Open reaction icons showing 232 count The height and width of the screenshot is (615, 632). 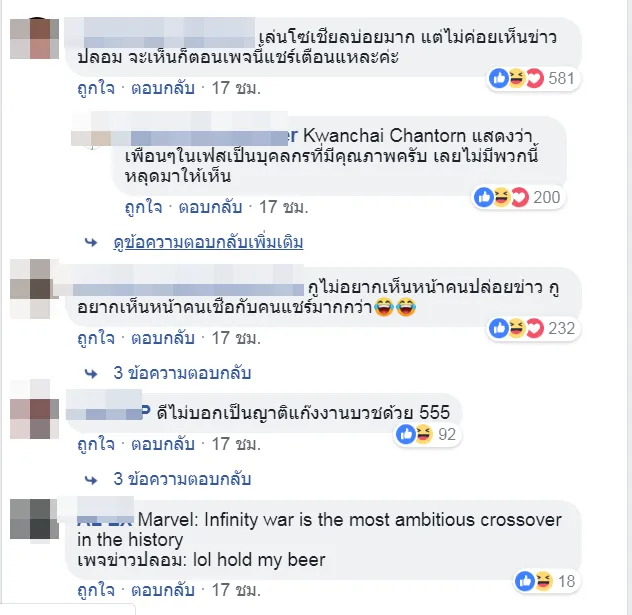(533, 328)
